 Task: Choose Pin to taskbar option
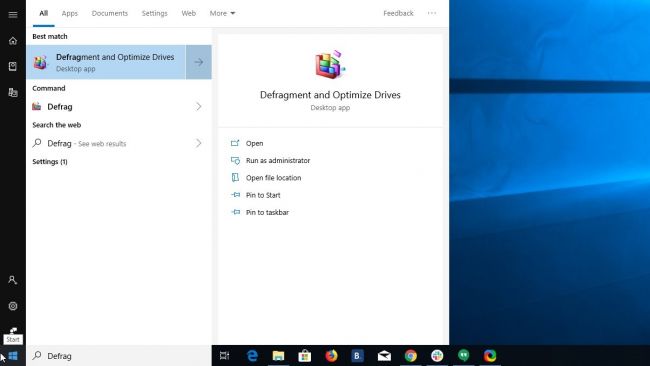click(267, 212)
